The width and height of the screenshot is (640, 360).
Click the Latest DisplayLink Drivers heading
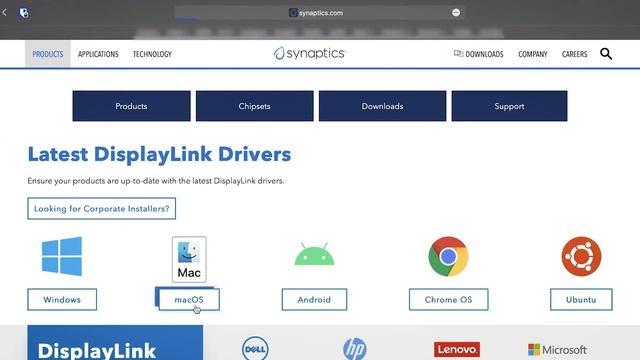160,155
